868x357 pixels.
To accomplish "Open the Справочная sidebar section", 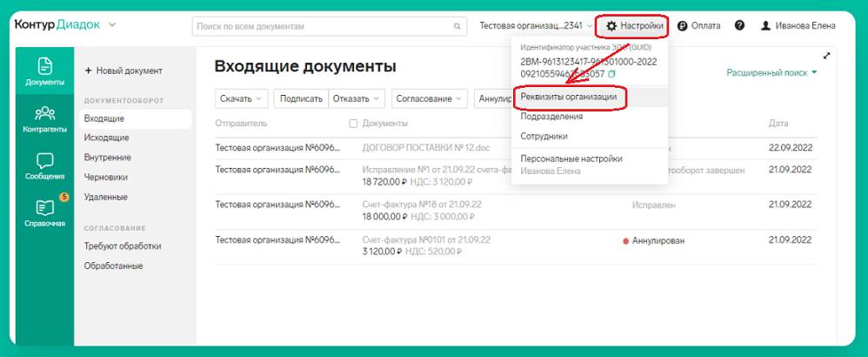I will (x=45, y=212).
